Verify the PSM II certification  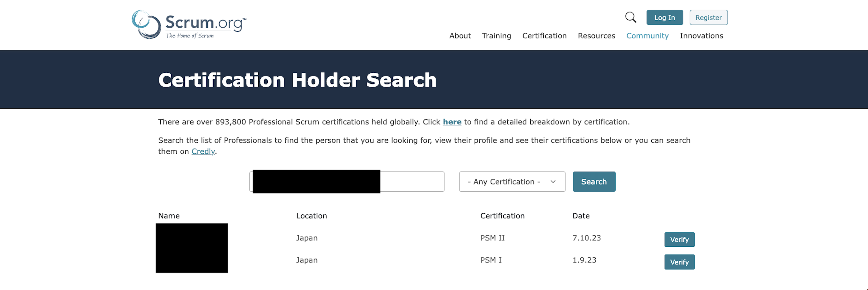pyautogui.click(x=679, y=239)
